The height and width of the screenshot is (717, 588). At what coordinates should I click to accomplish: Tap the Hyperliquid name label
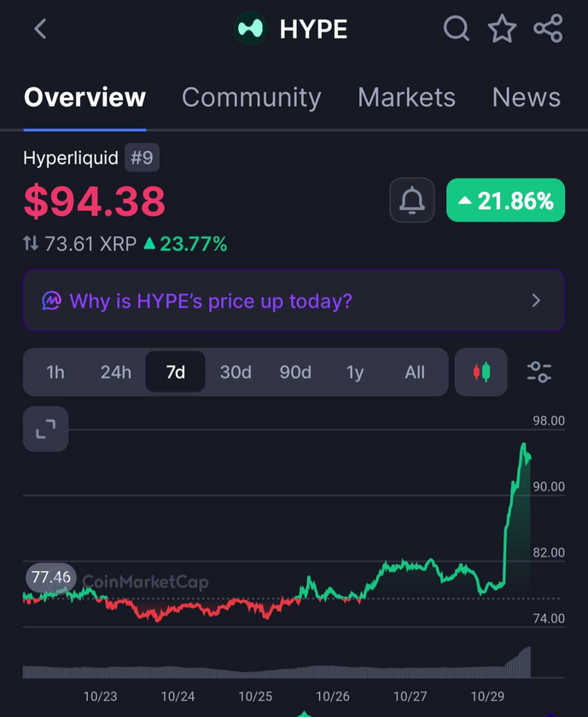[x=71, y=158]
